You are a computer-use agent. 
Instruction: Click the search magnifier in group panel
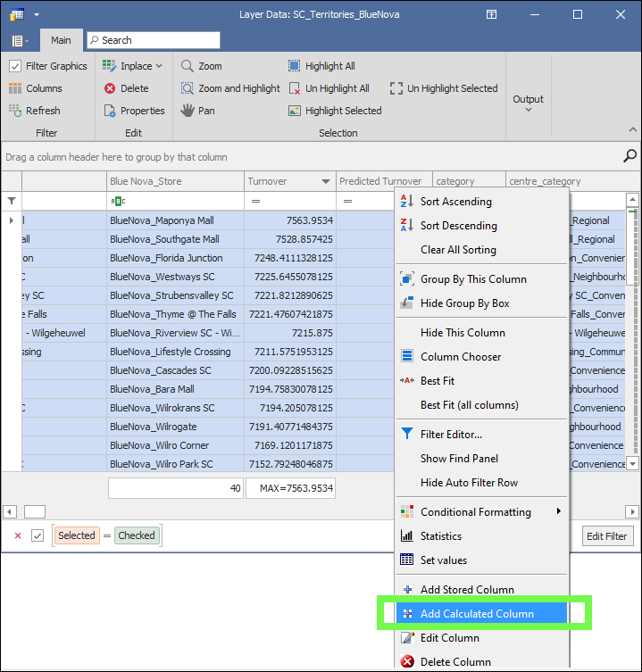tap(629, 156)
